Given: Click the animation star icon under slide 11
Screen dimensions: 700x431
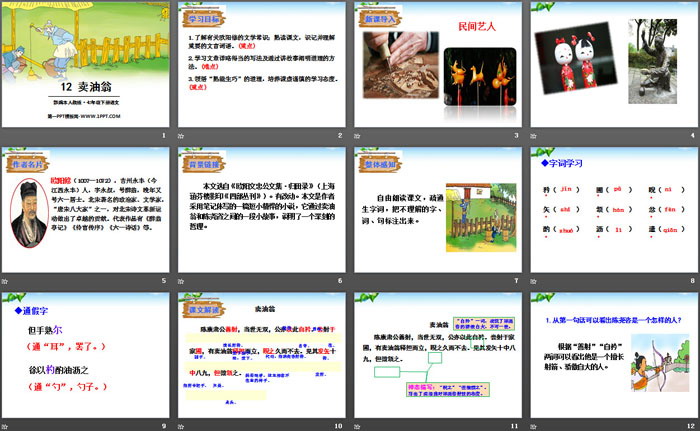Looking at the screenshot, I should (357, 427).
